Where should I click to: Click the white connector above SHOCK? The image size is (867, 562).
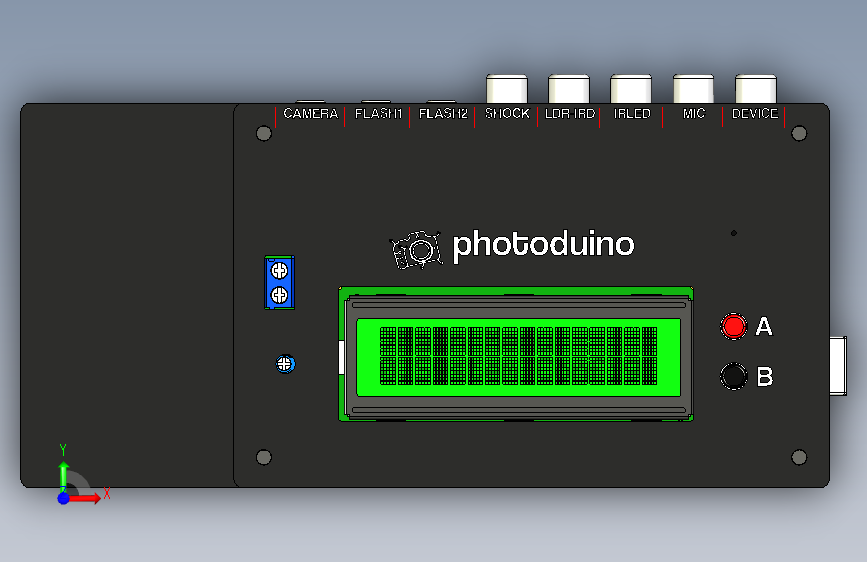coord(507,89)
